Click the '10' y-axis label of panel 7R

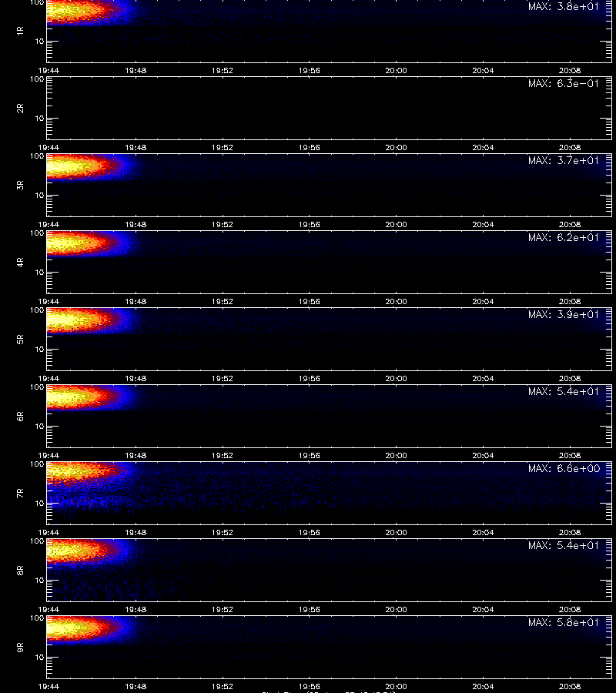coord(39,503)
